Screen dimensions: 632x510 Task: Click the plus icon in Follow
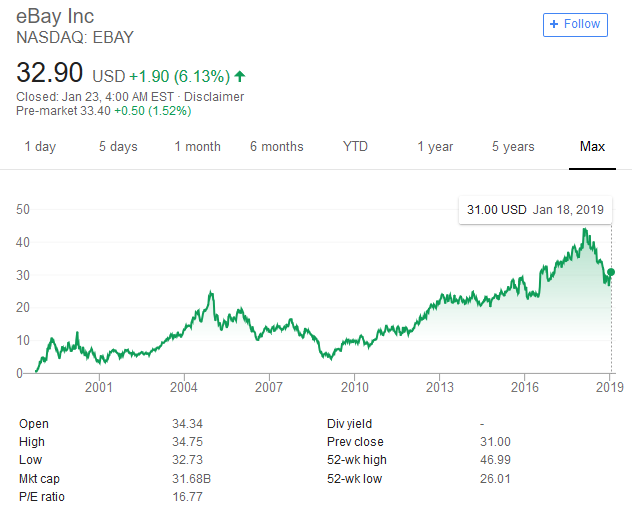(x=554, y=24)
